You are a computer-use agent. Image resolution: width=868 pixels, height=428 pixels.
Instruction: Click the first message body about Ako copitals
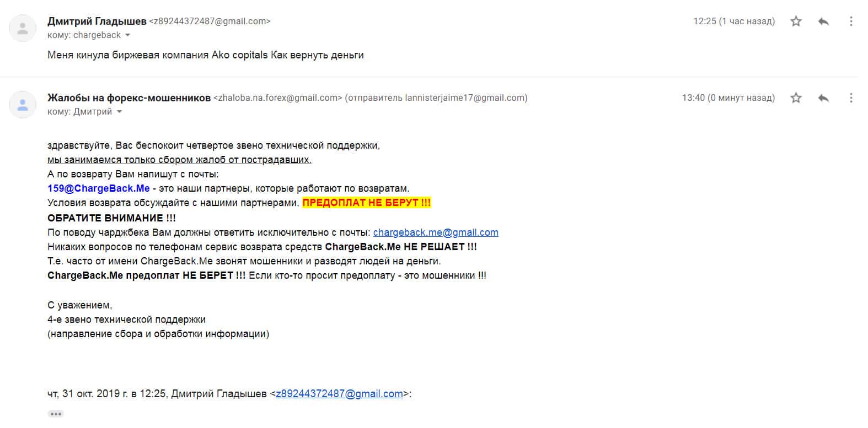tap(205, 55)
